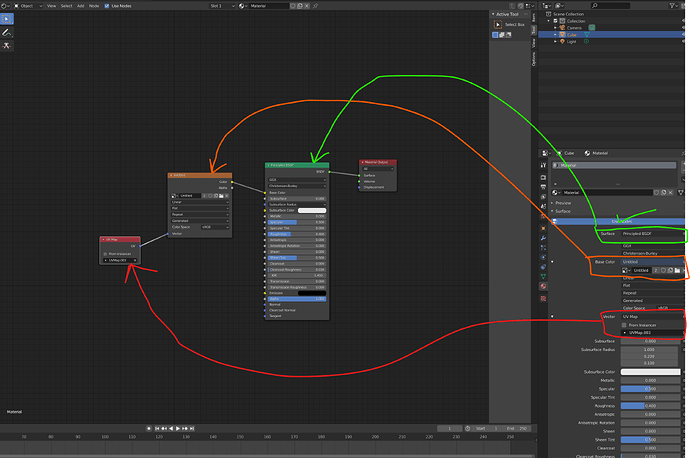This screenshot has height=458, width=690.
Task: Click play animation button in timeline
Action: pos(178,428)
